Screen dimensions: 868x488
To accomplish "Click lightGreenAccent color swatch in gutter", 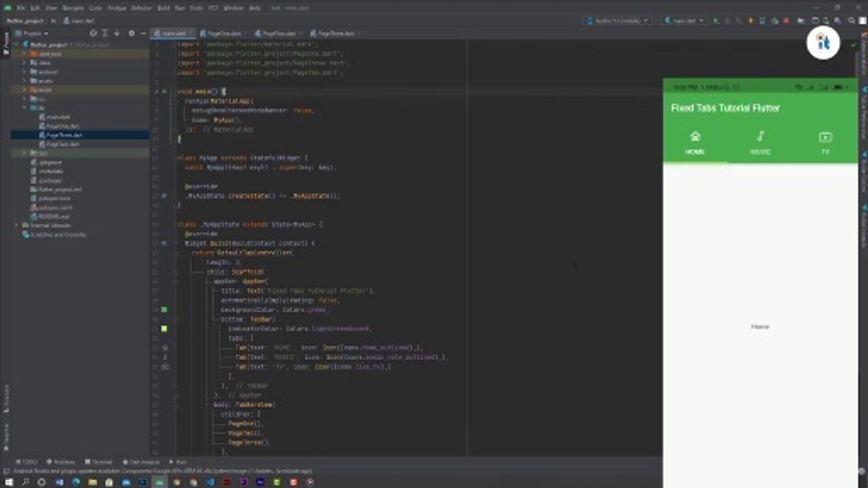I will tap(164, 328).
